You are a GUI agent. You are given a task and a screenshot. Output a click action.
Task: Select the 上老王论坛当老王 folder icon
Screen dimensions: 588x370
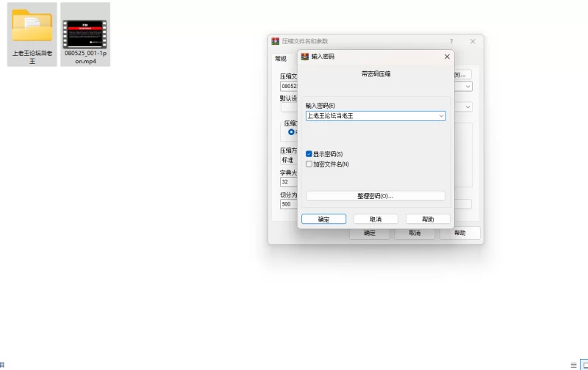(x=32, y=25)
